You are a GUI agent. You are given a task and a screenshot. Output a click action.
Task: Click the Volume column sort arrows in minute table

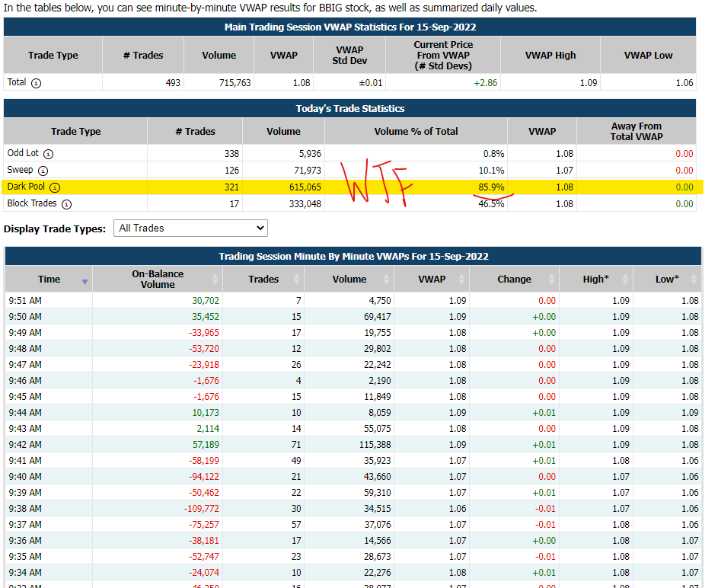[x=387, y=279]
